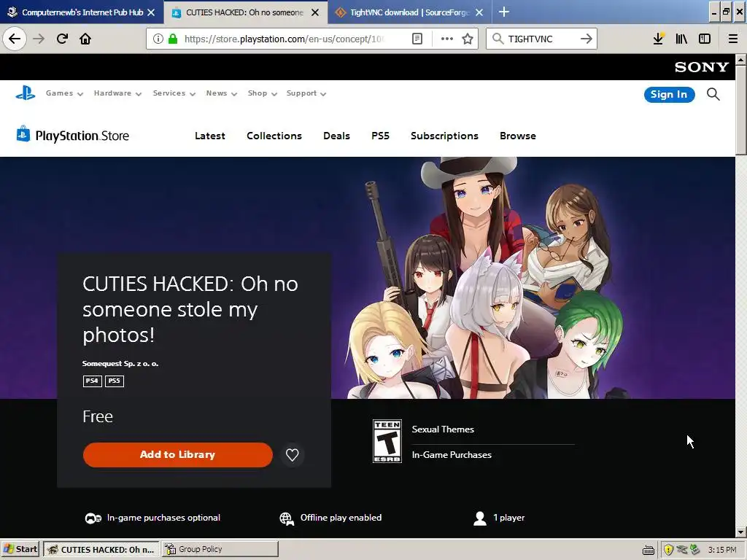Image resolution: width=747 pixels, height=560 pixels.
Task: Show site information icon in address bar
Action: [158, 39]
